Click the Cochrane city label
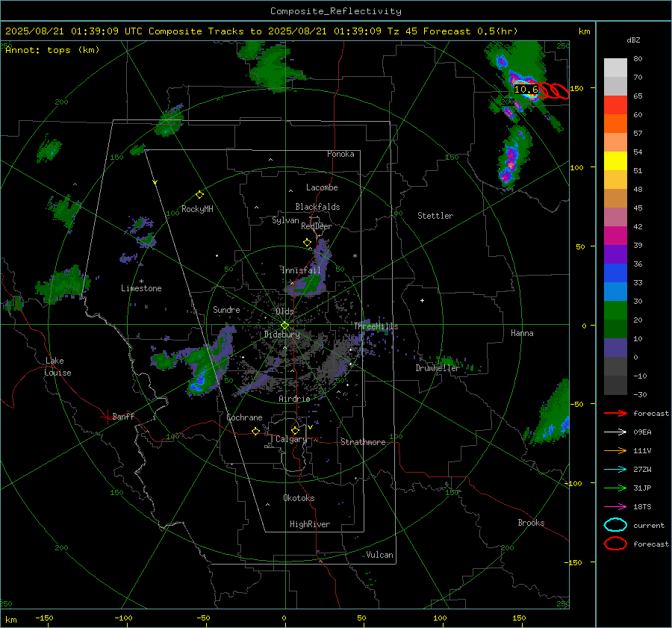 click(x=244, y=417)
